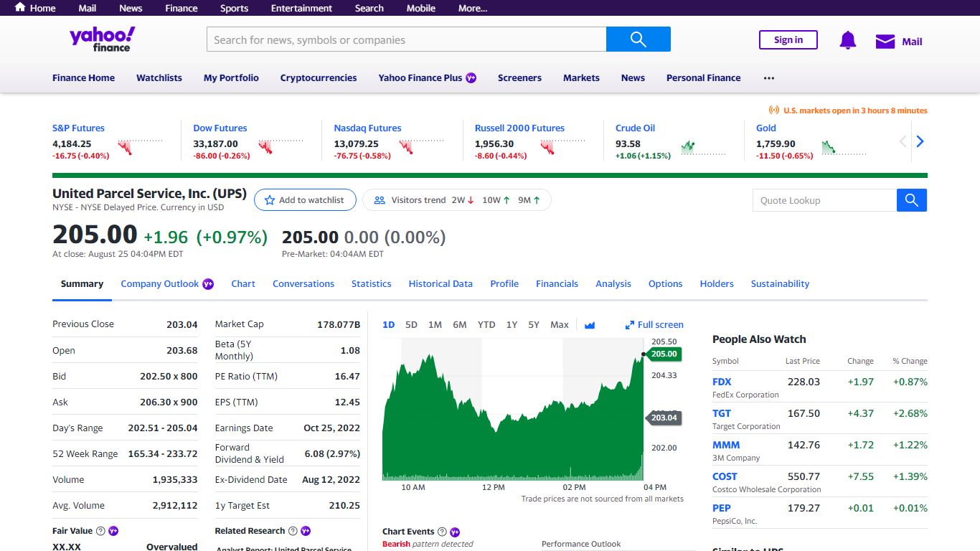Click the Chart Events help icon
The width and height of the screenshot is (980, 551).
coord(442,532)
